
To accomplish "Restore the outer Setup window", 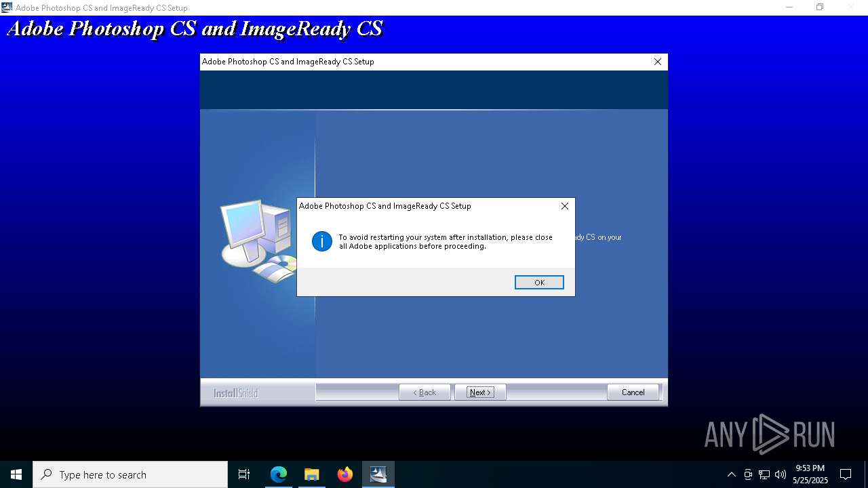I will pos(820,7).
